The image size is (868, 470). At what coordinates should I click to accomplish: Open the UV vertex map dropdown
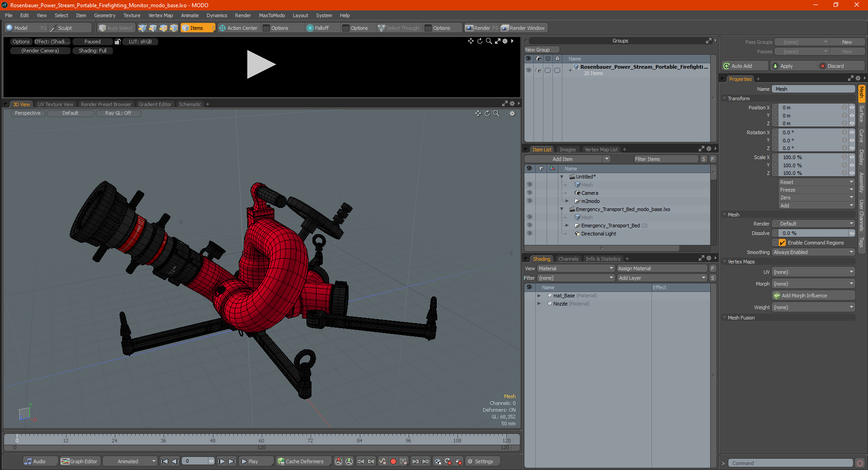pos(813,272)
